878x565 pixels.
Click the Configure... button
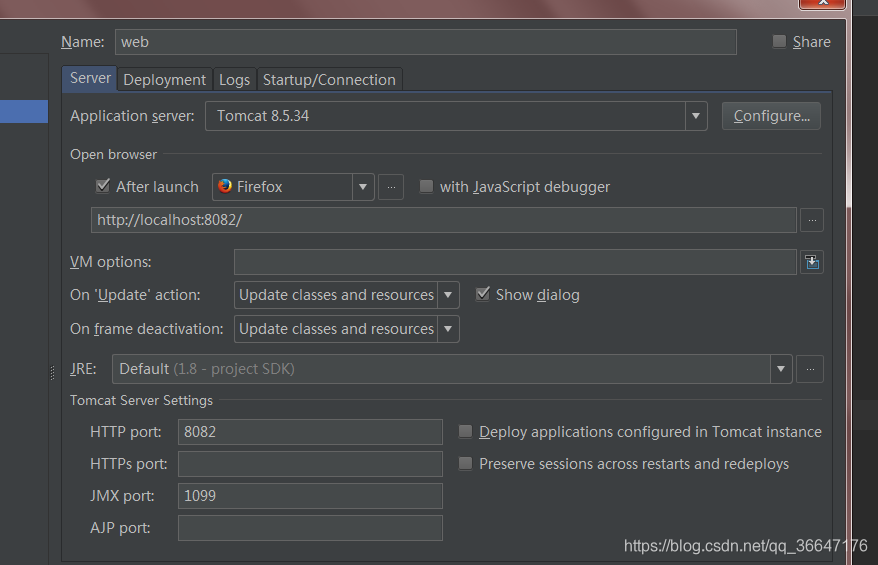tap(771, 116)
